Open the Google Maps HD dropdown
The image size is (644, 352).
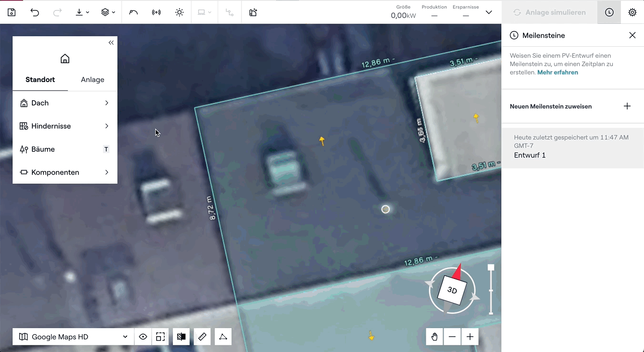tap(73, 337)
